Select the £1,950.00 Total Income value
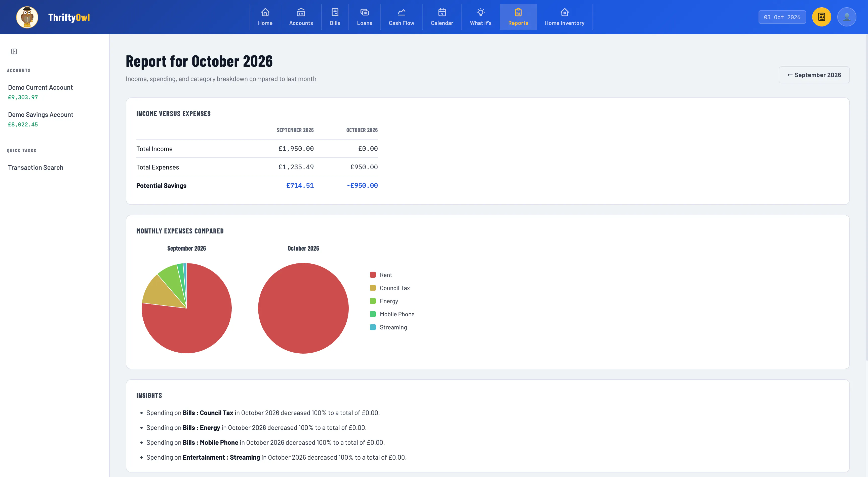This screenshot has width=868, height=477. coord(296,149)
